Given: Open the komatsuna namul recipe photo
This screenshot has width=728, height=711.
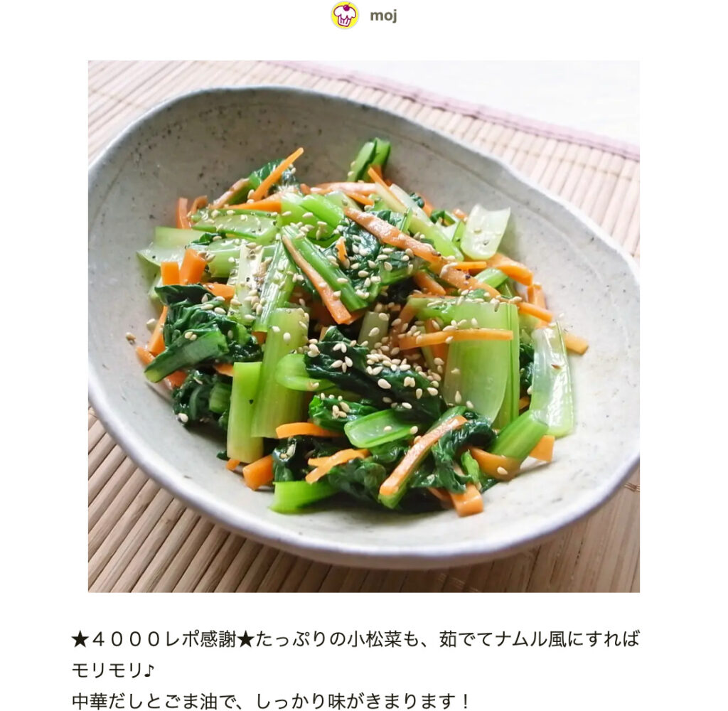Looking at the screenshot, I should tap(363, 326).
